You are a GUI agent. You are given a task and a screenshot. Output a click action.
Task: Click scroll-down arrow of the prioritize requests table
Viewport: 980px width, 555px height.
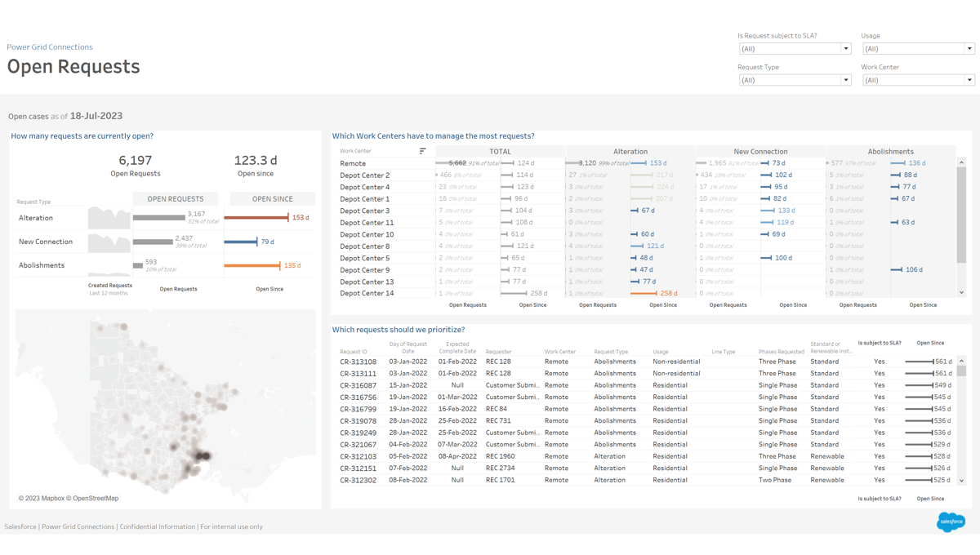tap(961, 481)
